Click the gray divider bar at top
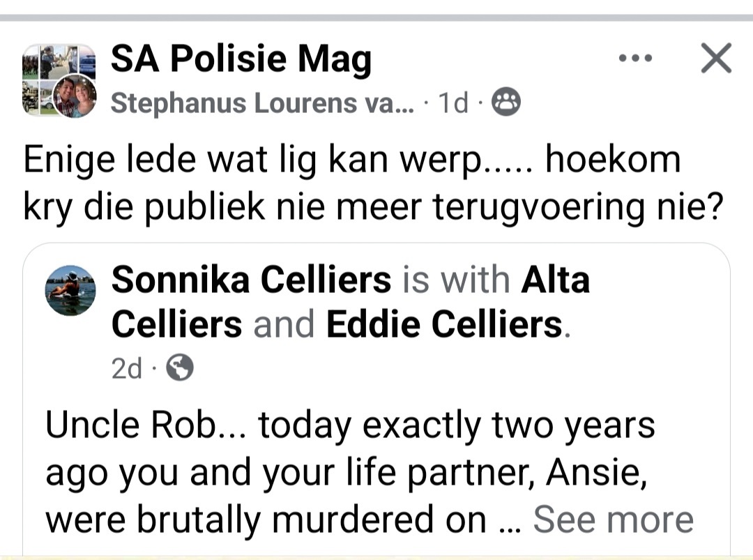This screenshot has width=753, height=560. tap(376, 17)
